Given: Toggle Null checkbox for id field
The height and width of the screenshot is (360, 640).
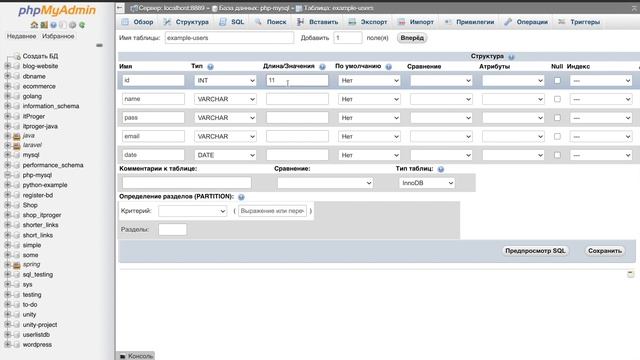Looking at the screenshot, I should tap(557, 80).
